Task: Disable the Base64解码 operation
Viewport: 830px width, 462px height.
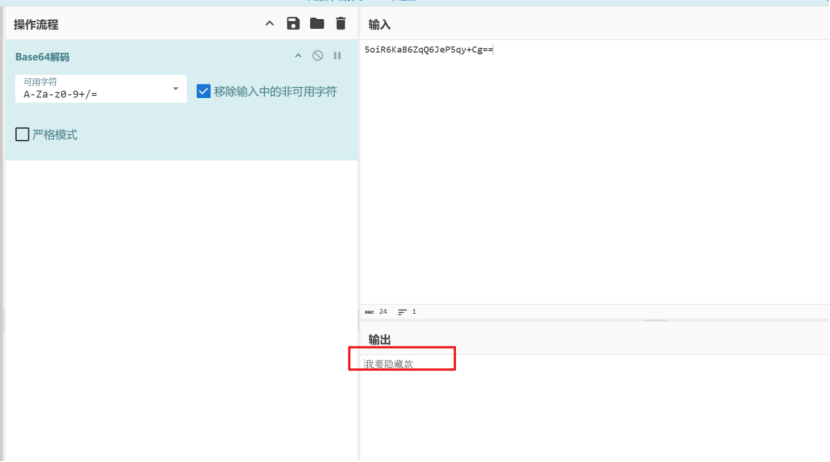Action: coord(318,56)
